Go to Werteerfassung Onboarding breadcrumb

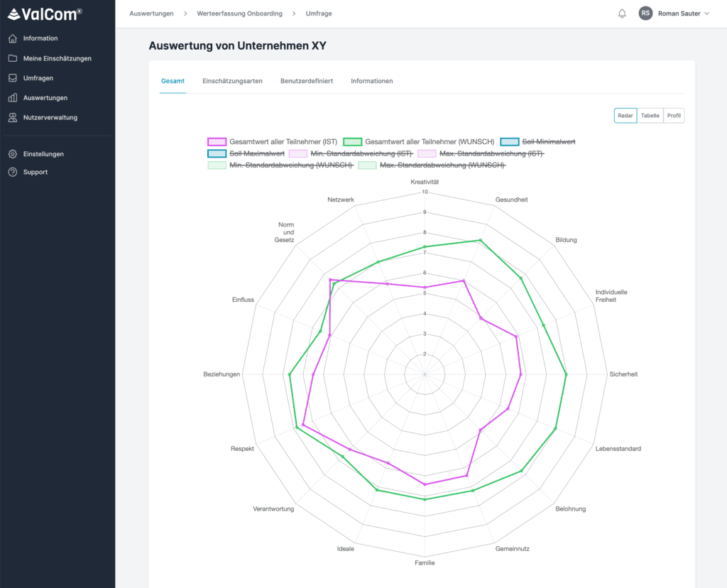coord(239,13)
